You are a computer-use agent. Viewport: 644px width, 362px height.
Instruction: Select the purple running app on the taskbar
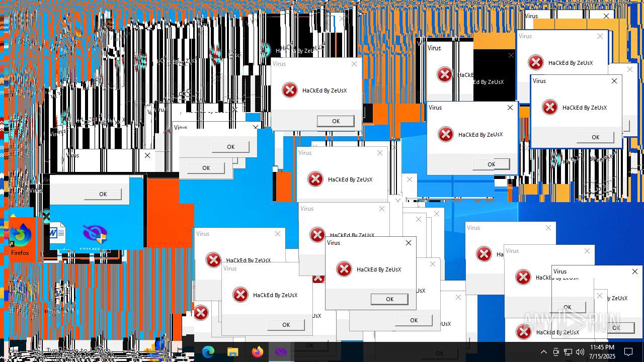point(281,352)
